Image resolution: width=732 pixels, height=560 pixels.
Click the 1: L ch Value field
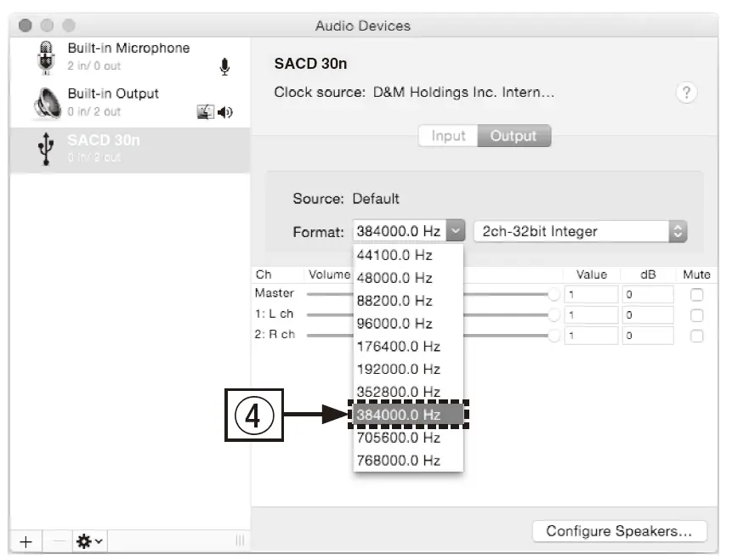tap(591, 315)
